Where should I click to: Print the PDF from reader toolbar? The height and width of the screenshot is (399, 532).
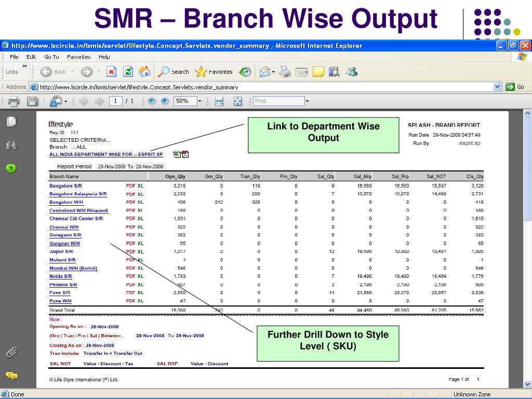tap(14, 101)
